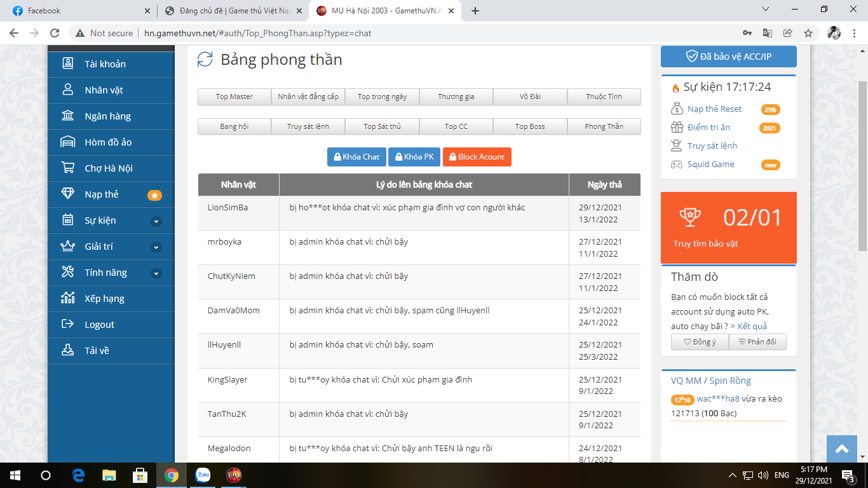Select the Top Boss ranking tab

pos(530,126)
